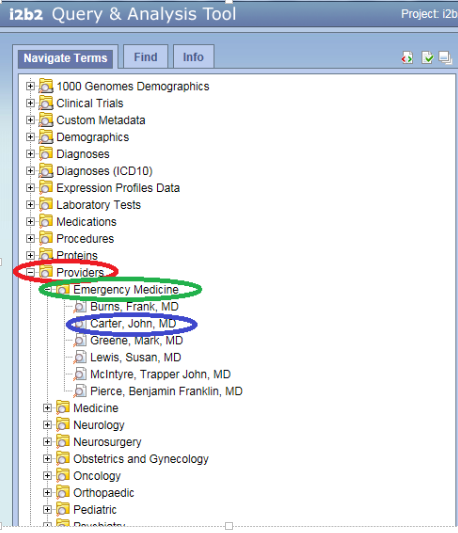This screenshot has width=458, height=533.
Task: Click the Laboratory Tests folder icon
Action: coord(46,205)
